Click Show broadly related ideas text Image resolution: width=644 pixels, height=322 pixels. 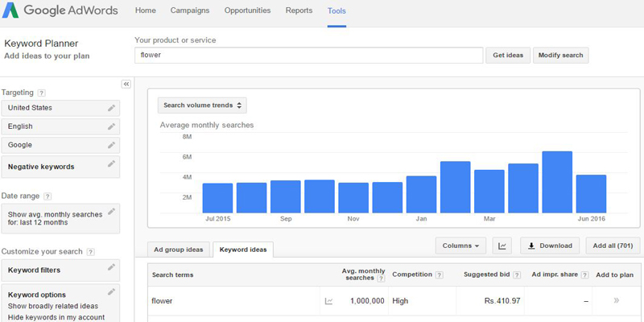53,307
